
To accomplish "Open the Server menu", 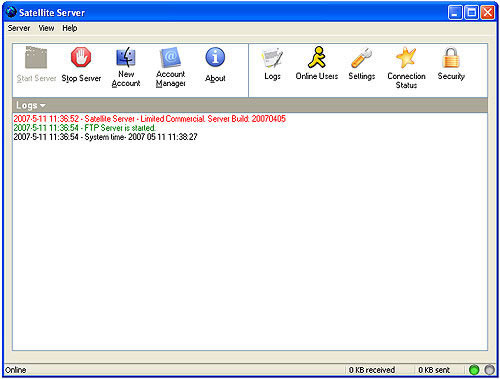I will click(x=19, y=28).
